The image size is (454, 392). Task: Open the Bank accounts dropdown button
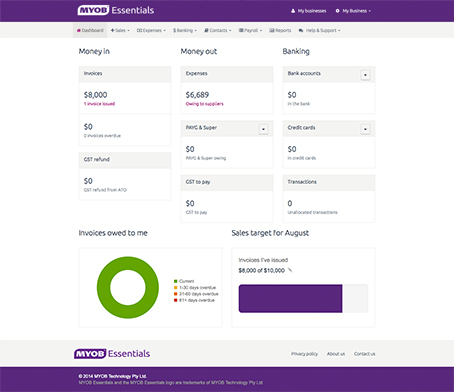(x=365, y=75)
